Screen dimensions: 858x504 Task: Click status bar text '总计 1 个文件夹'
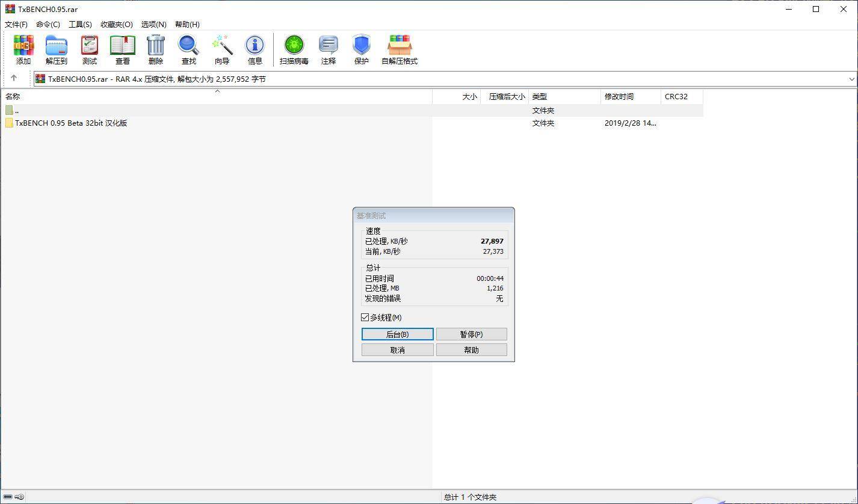(470, 497)
